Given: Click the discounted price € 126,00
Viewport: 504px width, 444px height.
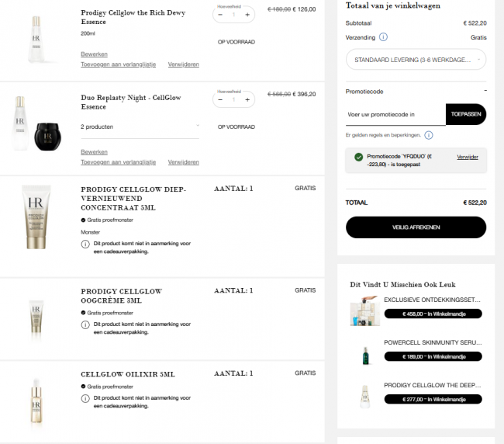Looking at the screenshot, I should click(304, 9).
